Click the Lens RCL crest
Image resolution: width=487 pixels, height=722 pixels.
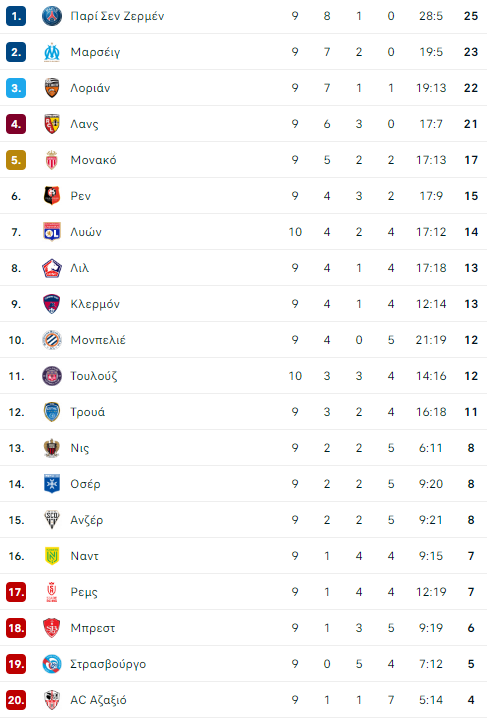click(x=52, y=124)
